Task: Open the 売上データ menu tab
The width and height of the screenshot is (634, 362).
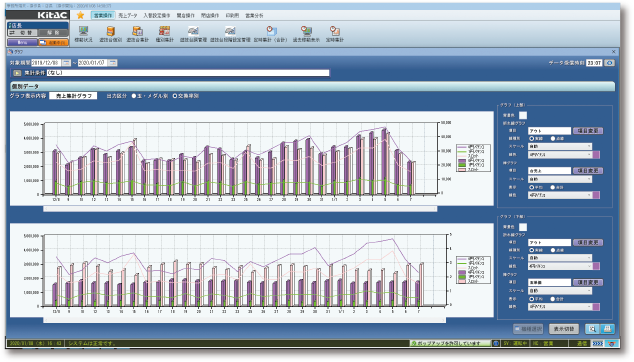Action: [128, 15]
